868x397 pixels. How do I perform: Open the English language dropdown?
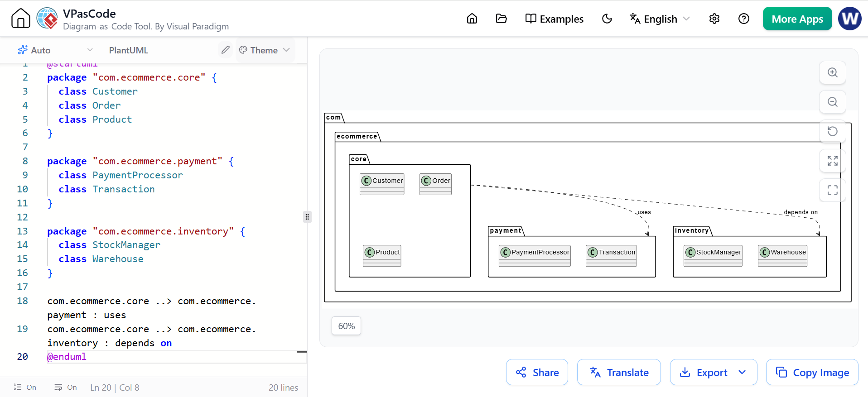point(660,19)
